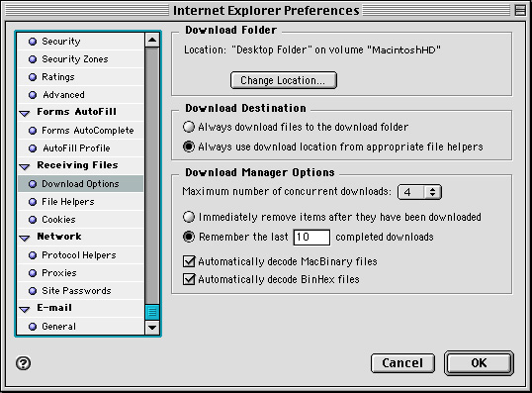Click the category list scroll down arrow
Viewport: 532px width, 393px height.
coord(152,328)
